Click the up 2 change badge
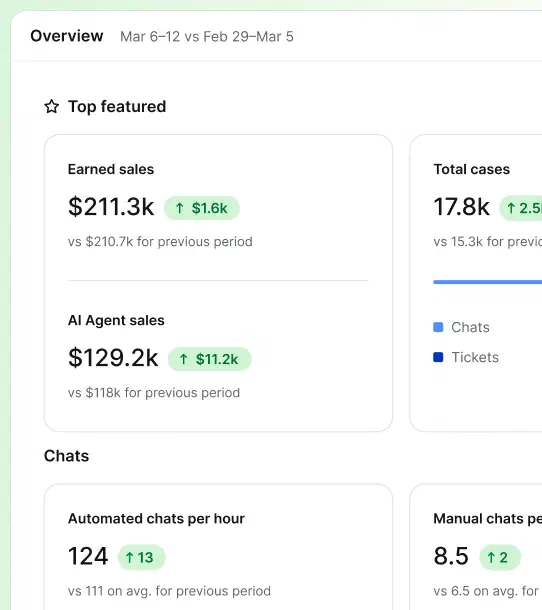542x610 pixels. (x=500, y=557)
